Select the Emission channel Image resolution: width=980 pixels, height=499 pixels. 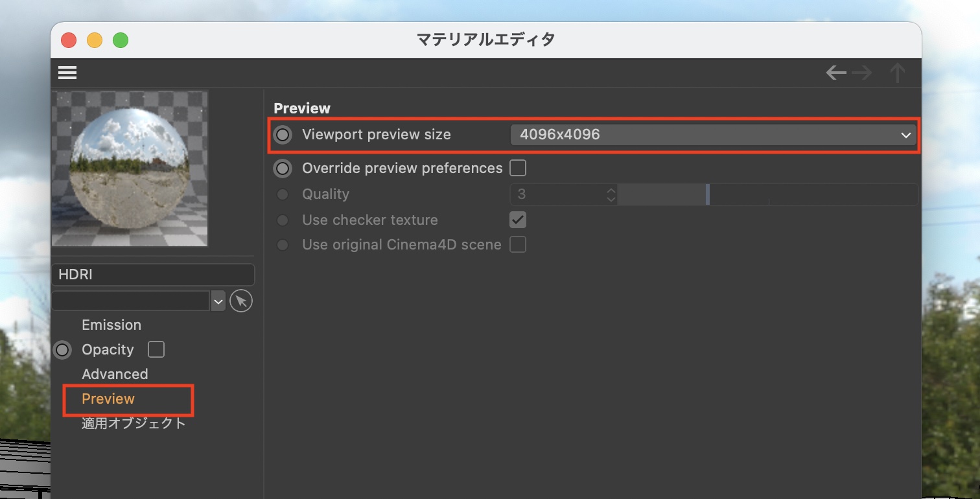111,325
